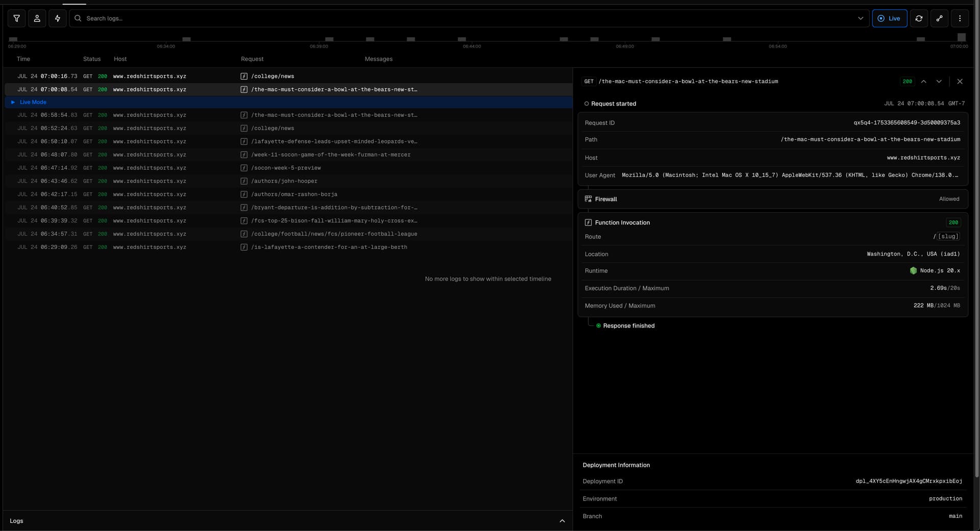Click the Status column header
The image size is (980, 531).
pos(92,59)
